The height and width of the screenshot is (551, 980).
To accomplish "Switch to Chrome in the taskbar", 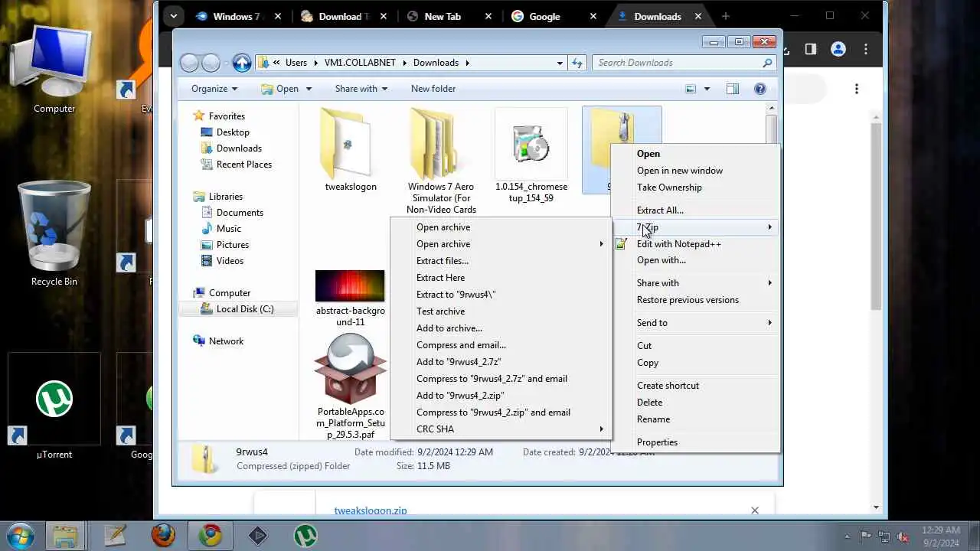I will 211,535.
